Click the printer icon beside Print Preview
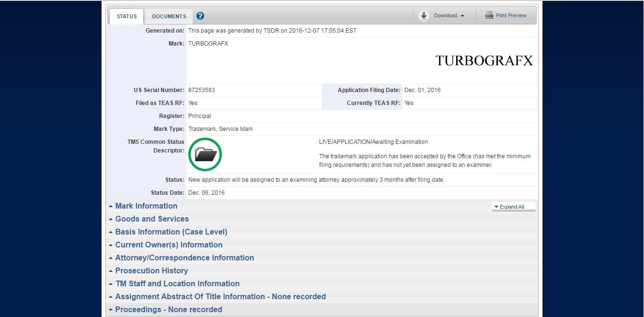644x317 pixels. (x=489, y=15)
